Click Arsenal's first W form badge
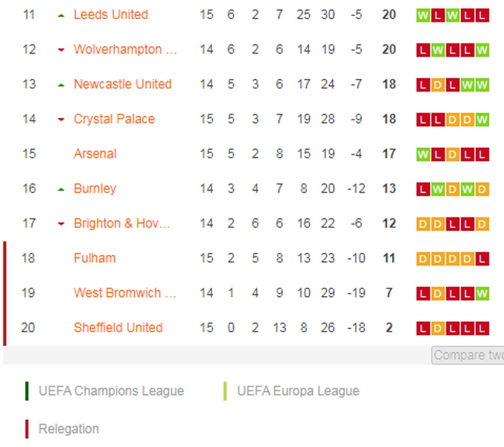The width and height of the screenshot is (504, 447). tap(422, 155)
